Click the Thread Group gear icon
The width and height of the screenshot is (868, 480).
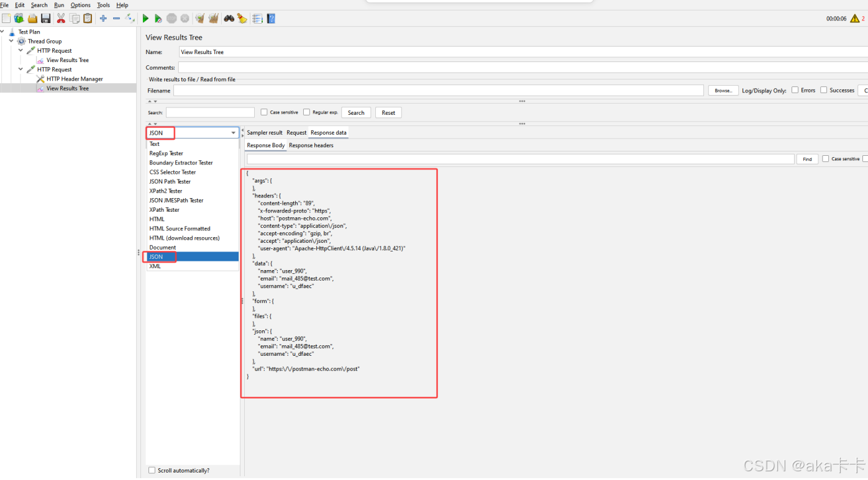[22, 41]
